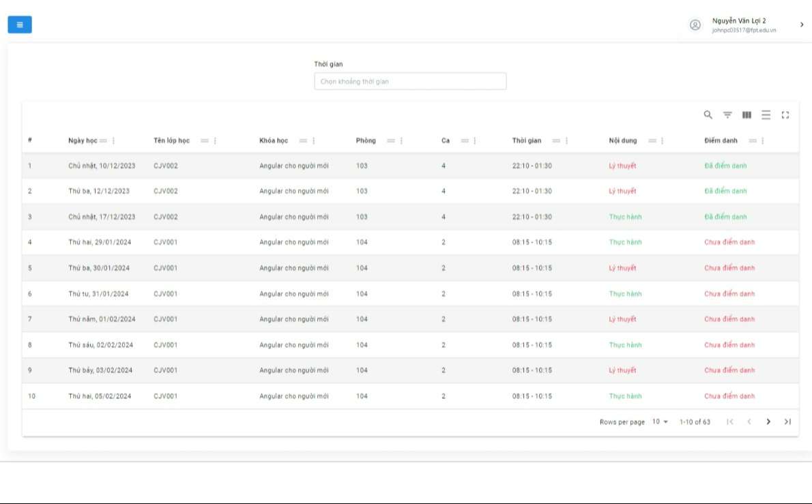Sort by Phòng column header

(x=366, y=140)
